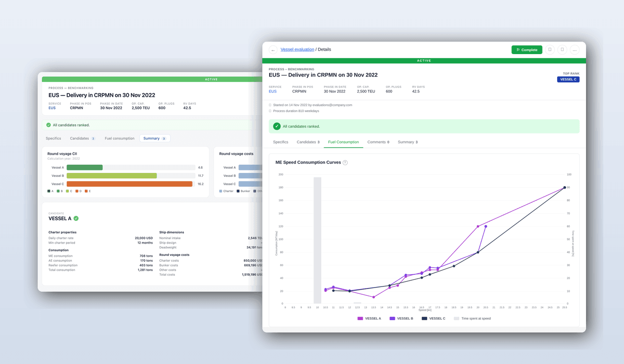
Task: Click the Vessel evaluation breadcrumb link
Action: tap(297, 50)
